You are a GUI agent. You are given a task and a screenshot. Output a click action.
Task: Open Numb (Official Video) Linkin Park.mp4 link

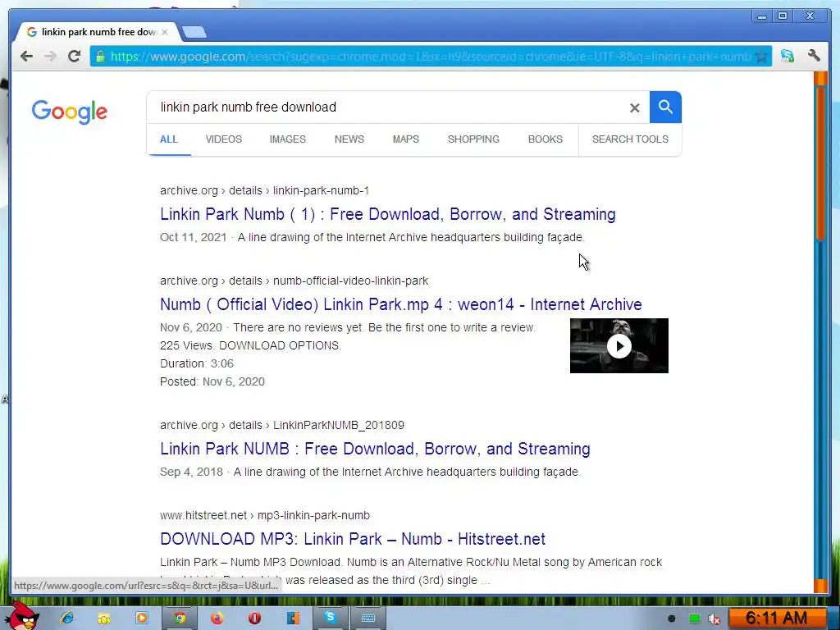pos(400,304)
